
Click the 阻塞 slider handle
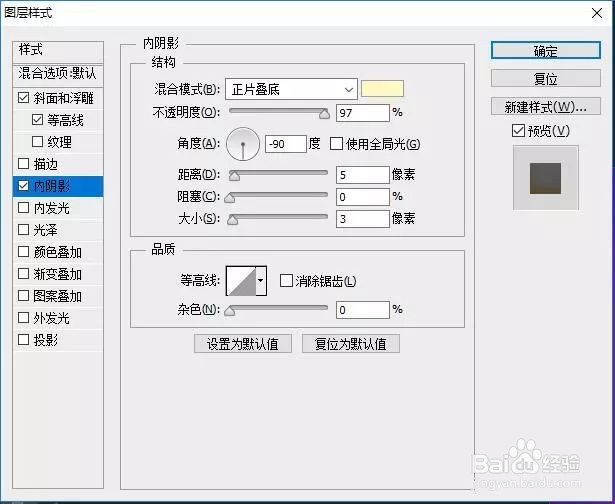coord(229,198)
